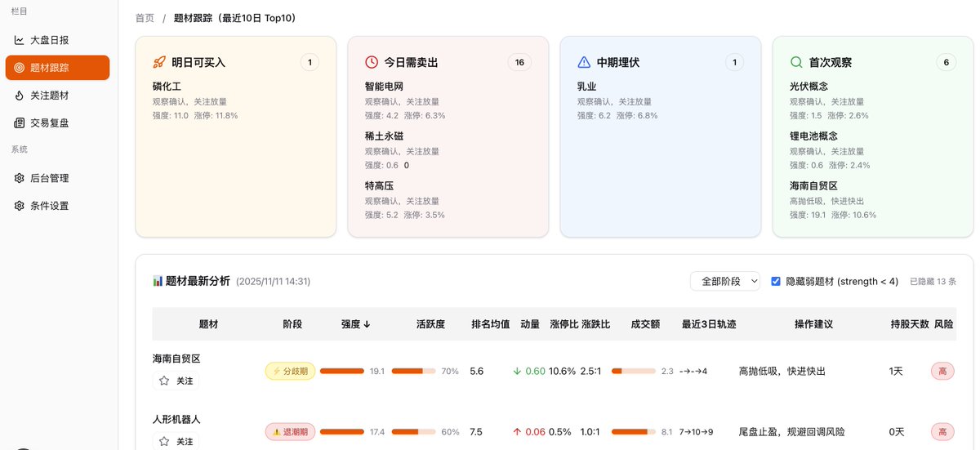The width and height of the screenshot is (980, 450).
Task: Click the bar chart icon beside 题材最新分析
Action: (158, 281)
